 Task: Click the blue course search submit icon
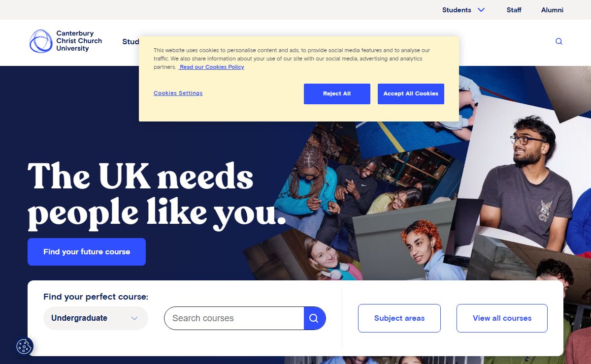315,318
